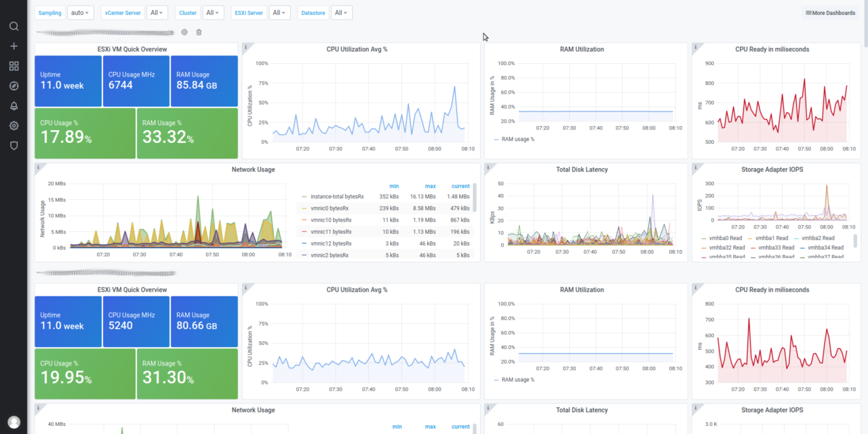Click the plus Create icon in sidebar
868x434 pixels.
(14, 46)
